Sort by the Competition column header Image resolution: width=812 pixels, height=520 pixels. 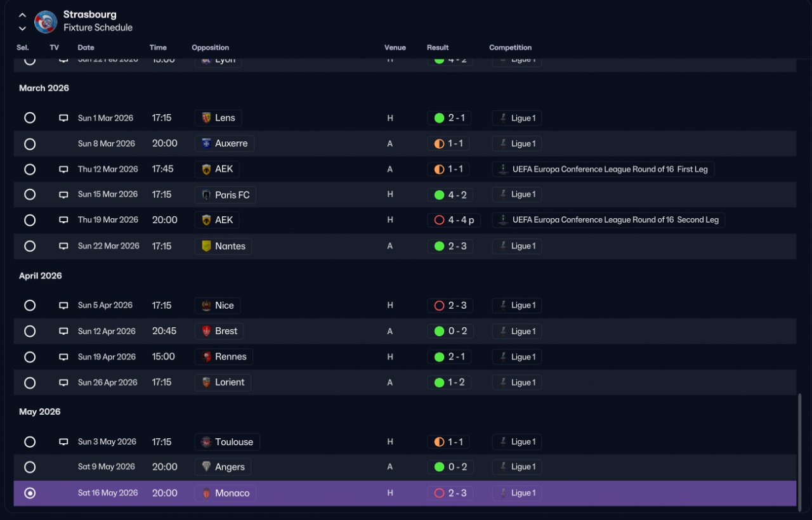(x=510, y=48)
